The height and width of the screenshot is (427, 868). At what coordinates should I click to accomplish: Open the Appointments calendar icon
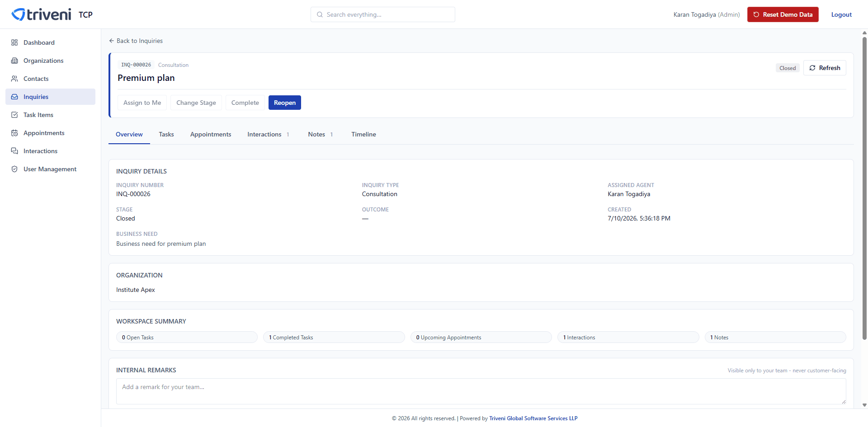[x=14, y=133]
